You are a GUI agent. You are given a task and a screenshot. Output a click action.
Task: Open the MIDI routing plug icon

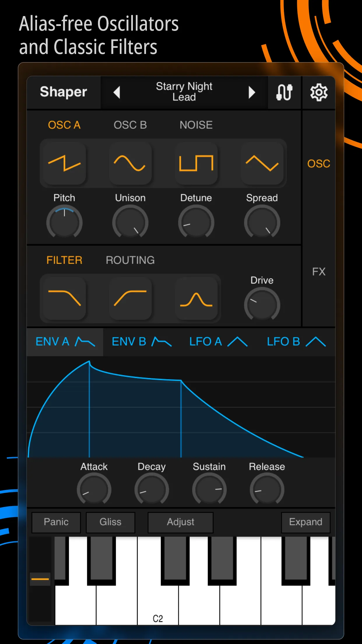click(x=284, y=93)
